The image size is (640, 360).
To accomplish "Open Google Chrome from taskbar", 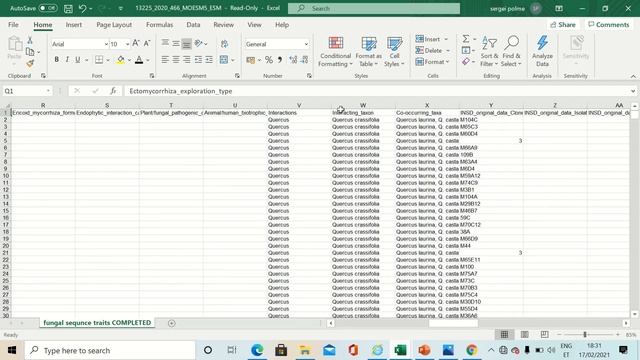I will [x=471, y=350].
